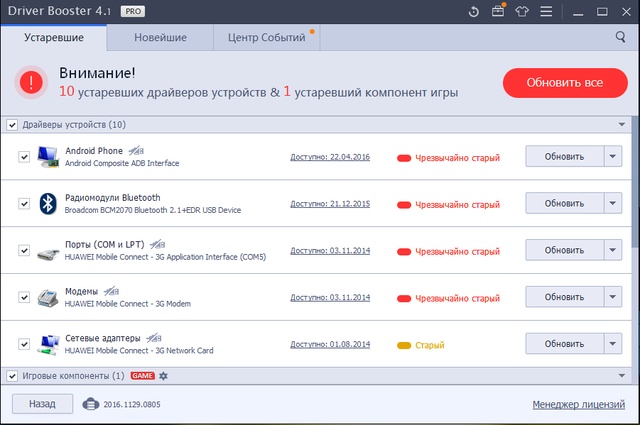Click Обновить for Радиомодули Bluetooth

564,203
